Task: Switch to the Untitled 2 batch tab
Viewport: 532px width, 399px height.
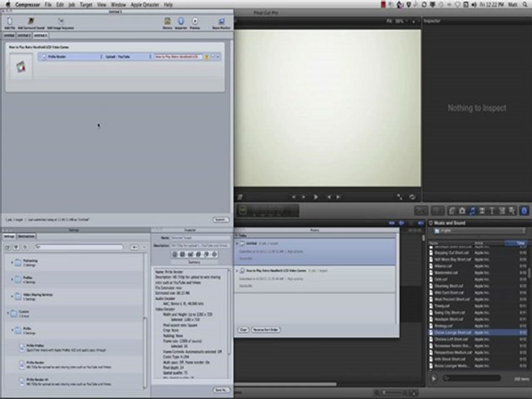Action: 24,35
